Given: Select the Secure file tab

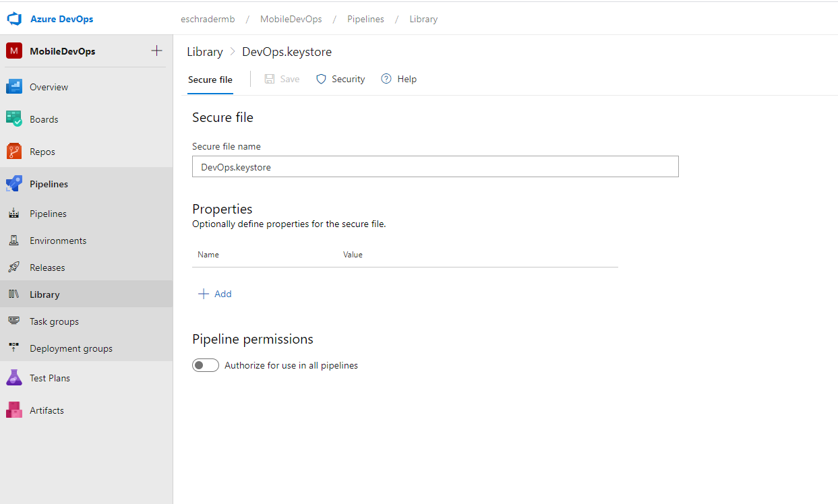Looking at the screenshot, I should [210, 80].
